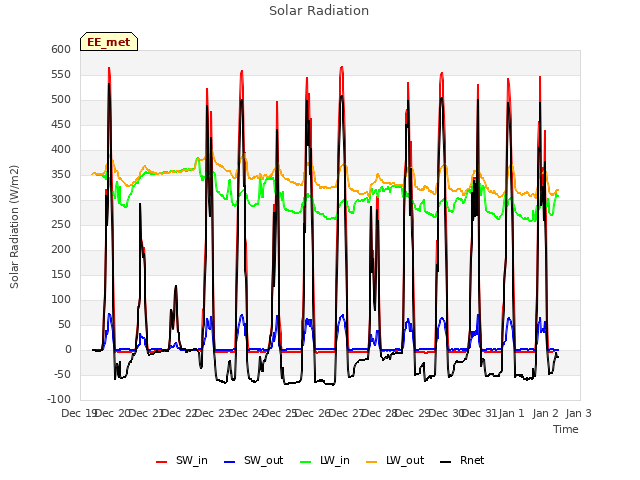The image size is (640, 480).
Task: Click the black Rnet legend swatch
Action: coord(446,462)
